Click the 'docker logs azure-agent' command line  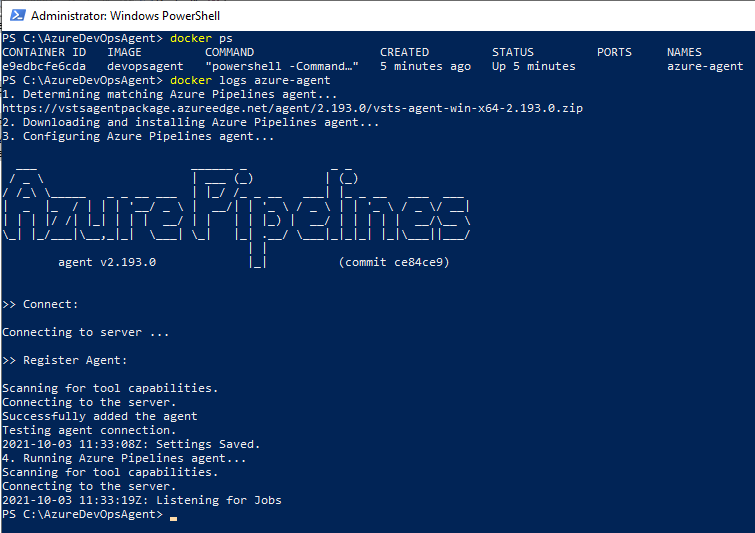(250, 80)
